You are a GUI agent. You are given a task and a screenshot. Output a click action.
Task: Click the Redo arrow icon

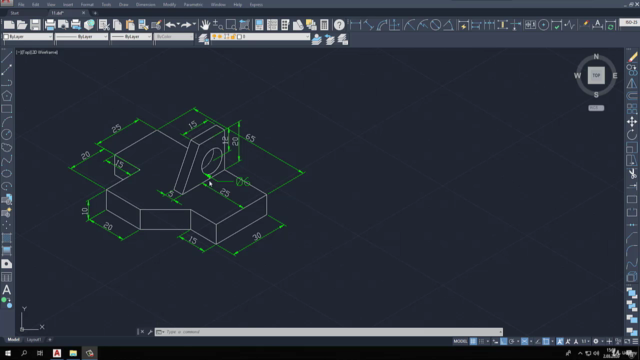coord(186,25)
